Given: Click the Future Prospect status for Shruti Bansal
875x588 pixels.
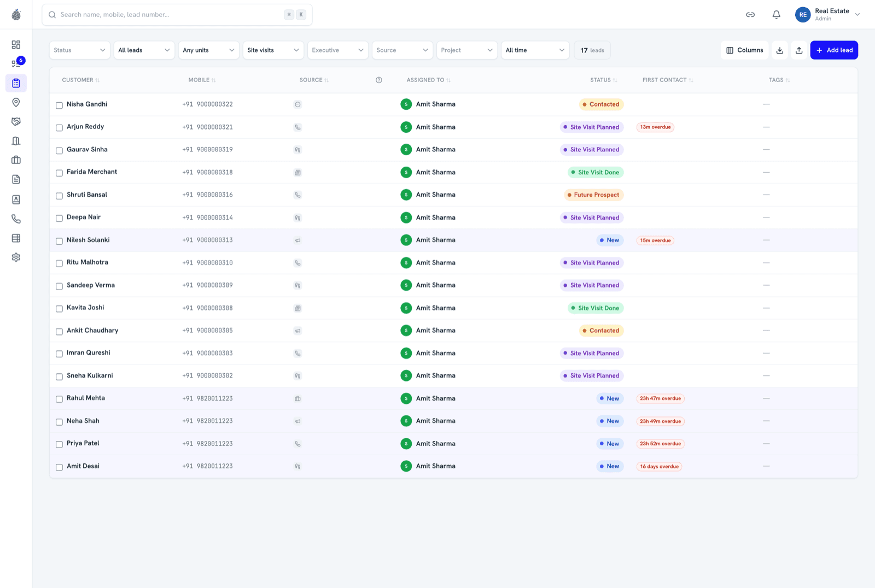Looking at the screenshot, I should (593, 195).
